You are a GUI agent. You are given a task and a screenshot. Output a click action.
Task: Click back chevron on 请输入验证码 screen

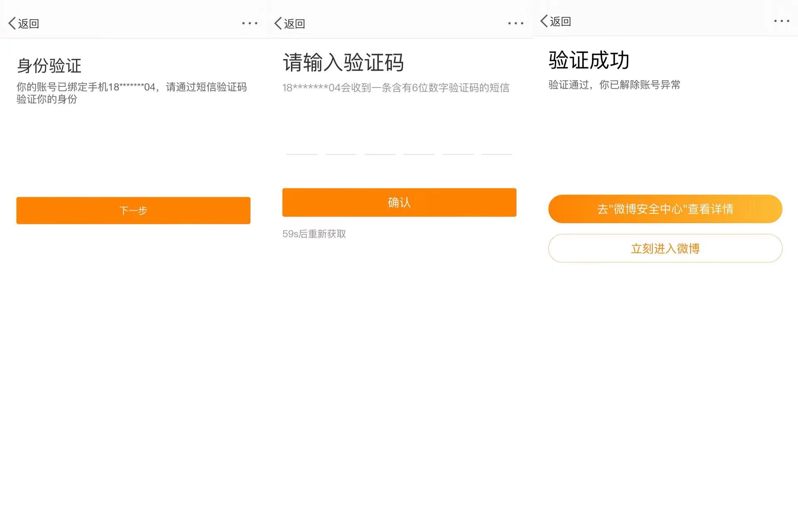click(x=278, y=23)
